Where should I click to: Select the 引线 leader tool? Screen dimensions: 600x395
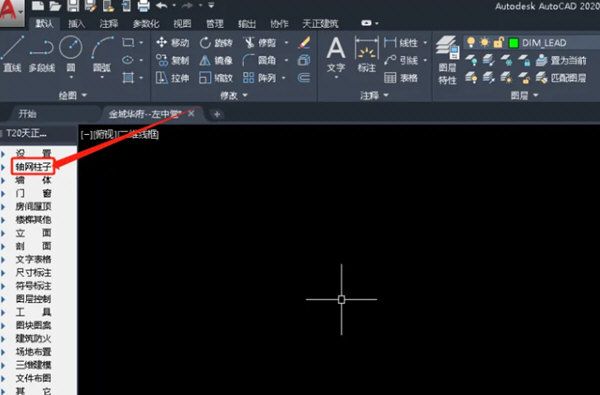(x=401, y=60)
